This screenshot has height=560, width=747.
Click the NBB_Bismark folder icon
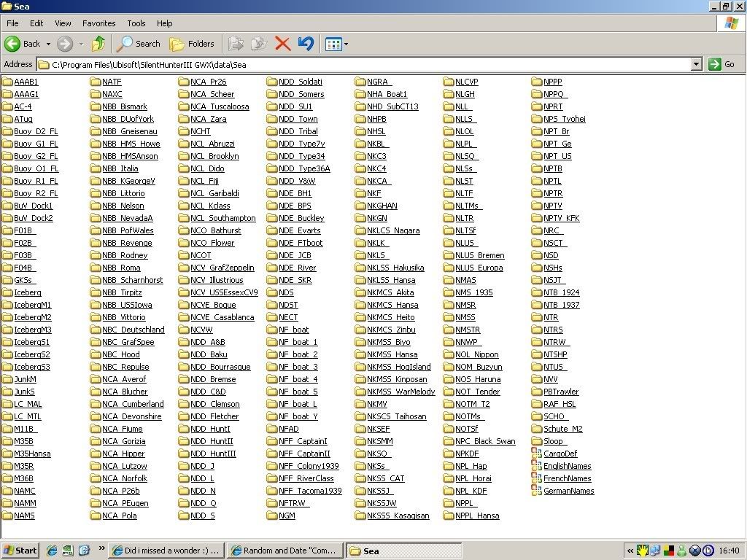96,106
